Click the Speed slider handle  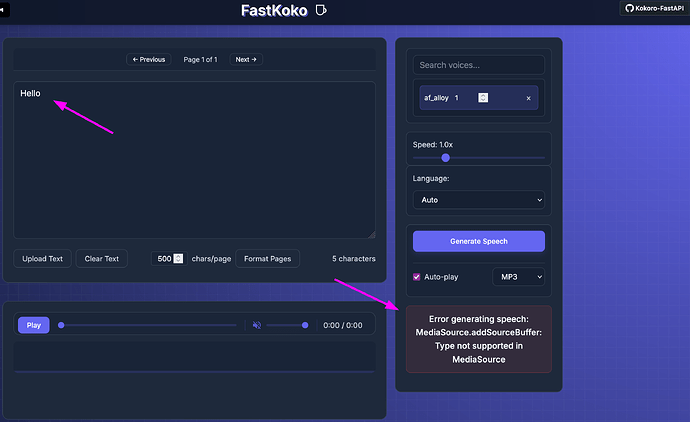point(445,158)
